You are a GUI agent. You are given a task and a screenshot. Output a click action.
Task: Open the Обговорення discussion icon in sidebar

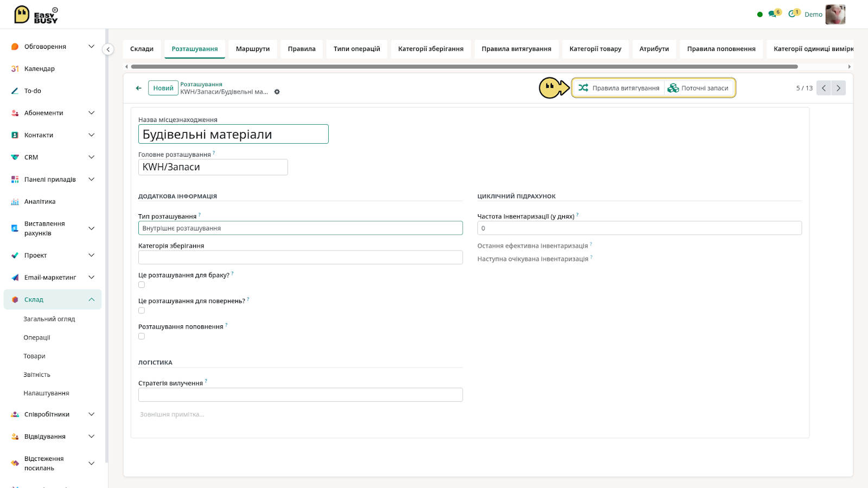(x=15, y=47)
